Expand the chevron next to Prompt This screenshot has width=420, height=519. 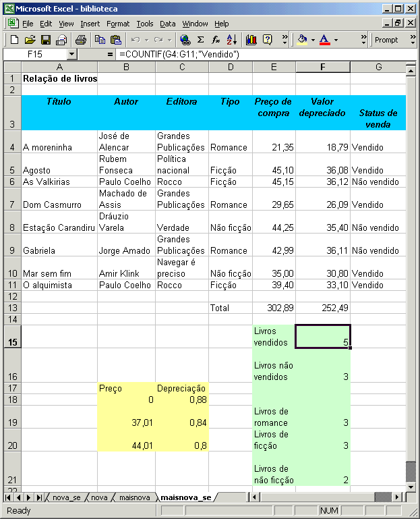click(413, 40)
